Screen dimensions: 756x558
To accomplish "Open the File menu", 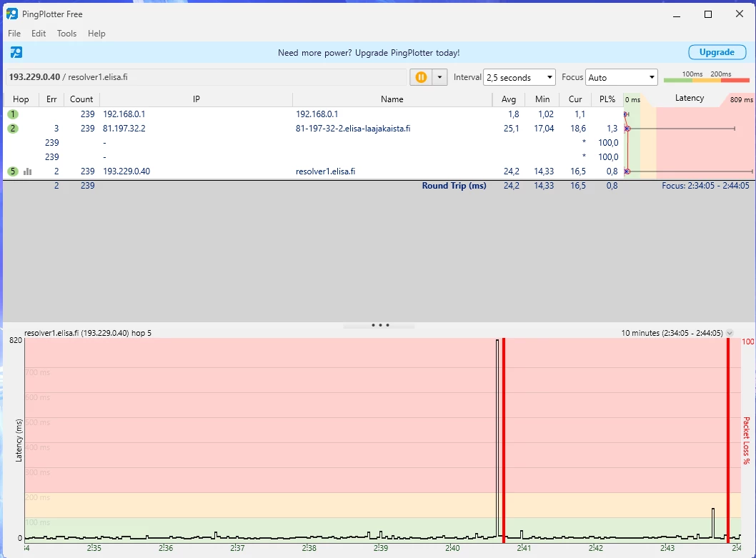I will coord(14,34).
